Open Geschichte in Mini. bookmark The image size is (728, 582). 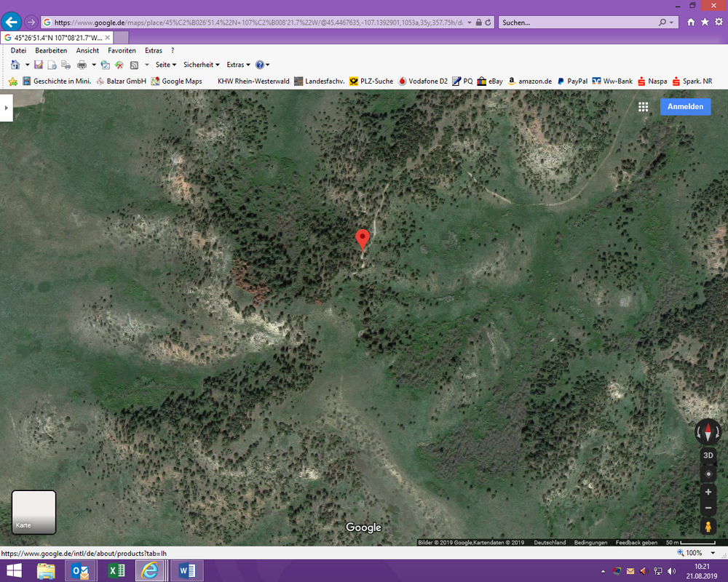pos(57,81)
